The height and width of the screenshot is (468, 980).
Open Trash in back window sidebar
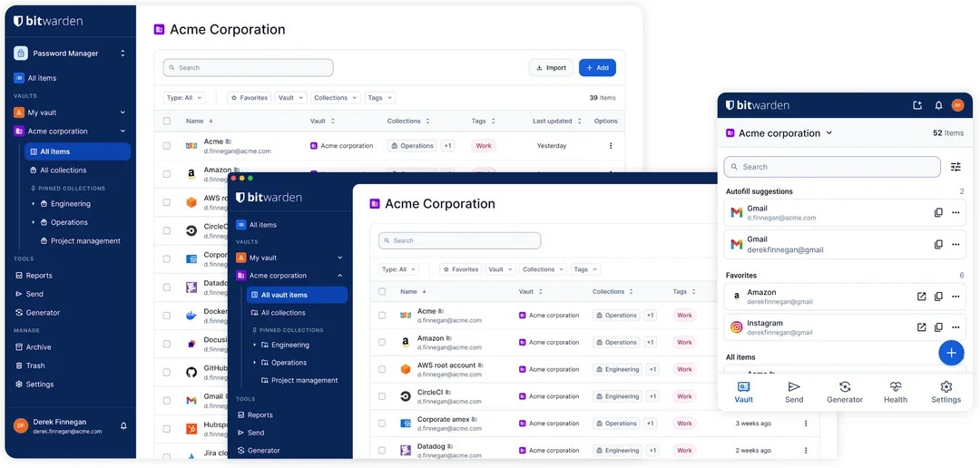click(x=30, y=366)
